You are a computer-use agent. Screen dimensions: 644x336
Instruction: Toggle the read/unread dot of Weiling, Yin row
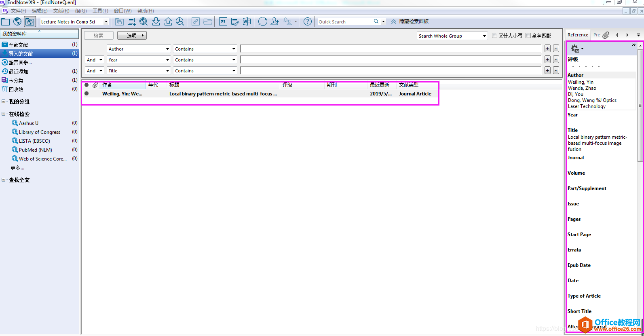point(87,93)
